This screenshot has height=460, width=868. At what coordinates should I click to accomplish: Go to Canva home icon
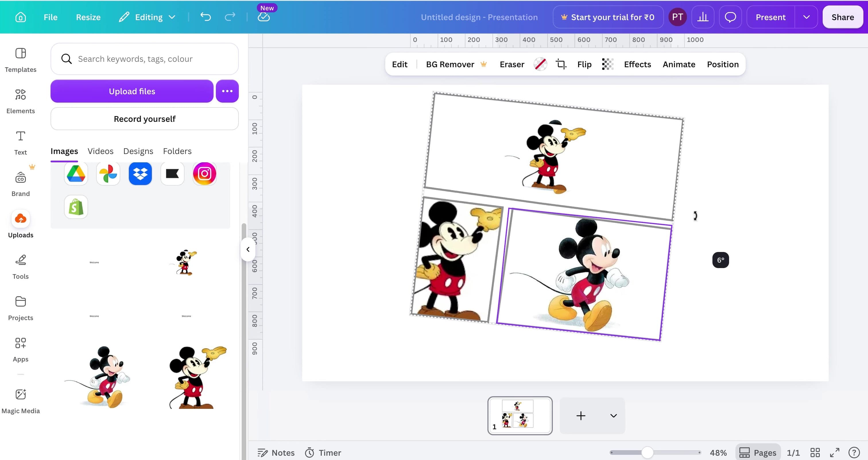coord(21,17)
